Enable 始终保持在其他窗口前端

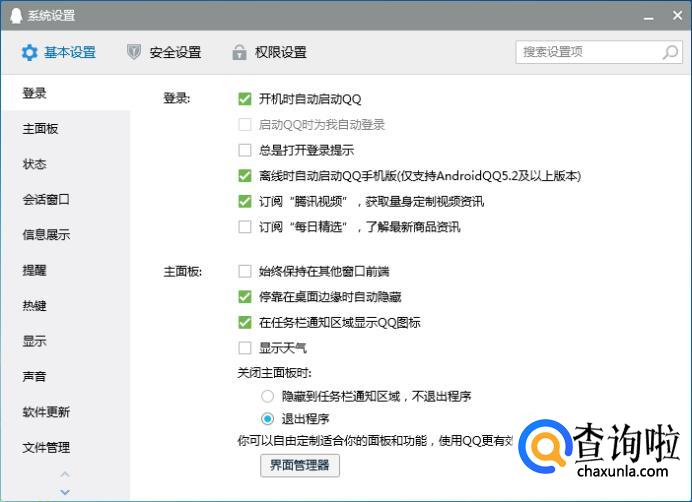pos(244,271)
